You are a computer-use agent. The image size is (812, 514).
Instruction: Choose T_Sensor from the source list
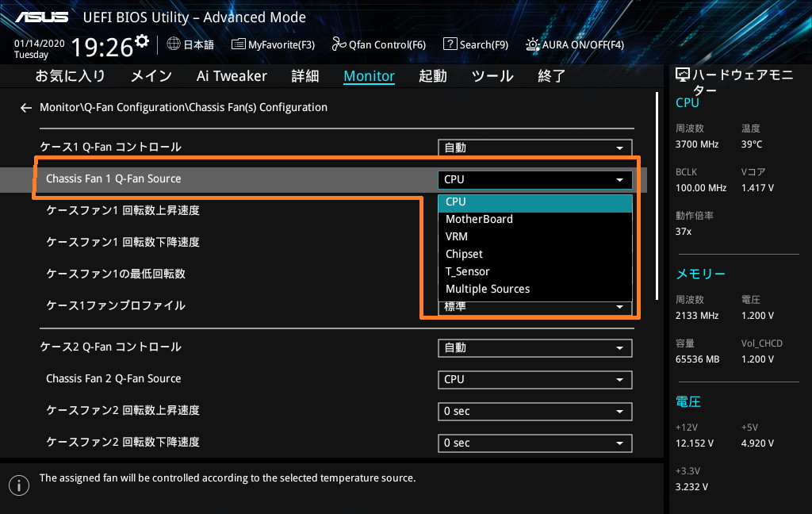535,271
